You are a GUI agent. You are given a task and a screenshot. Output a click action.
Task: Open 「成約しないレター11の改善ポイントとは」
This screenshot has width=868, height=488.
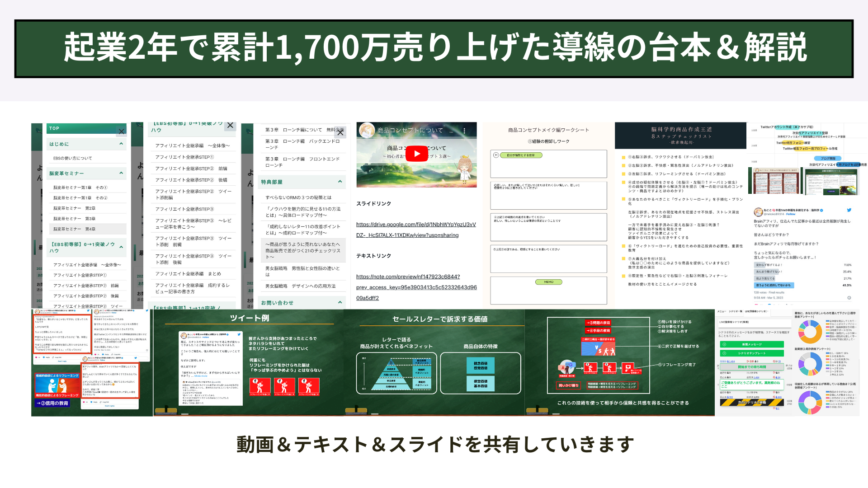(303, 230)
